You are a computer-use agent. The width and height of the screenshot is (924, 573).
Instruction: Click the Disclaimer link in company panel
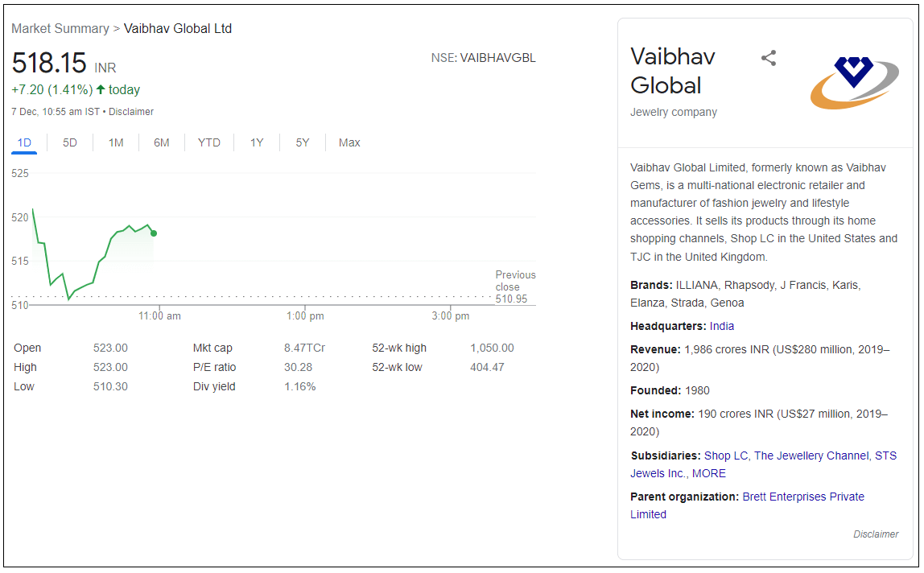(x=876, y=534)
